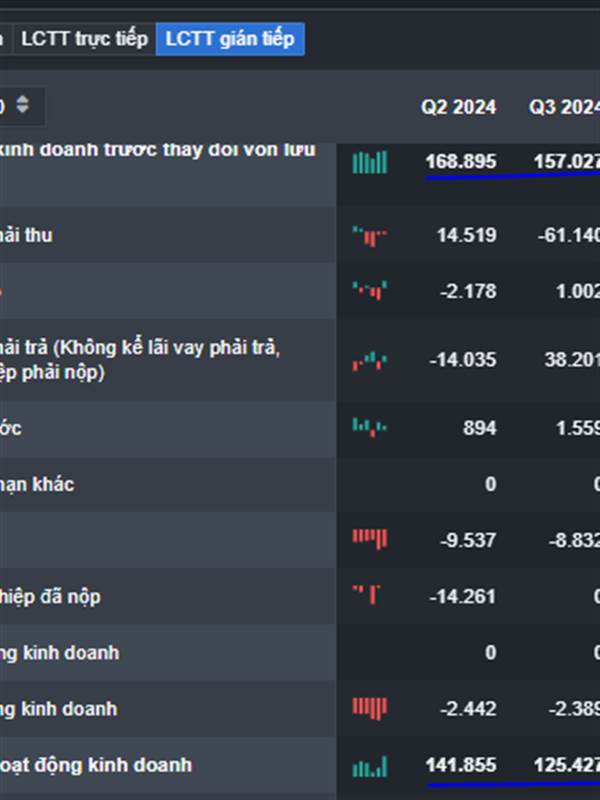Open sparkline chart beside -2.178 value
600x800 pixels.
tap(370, 290)
